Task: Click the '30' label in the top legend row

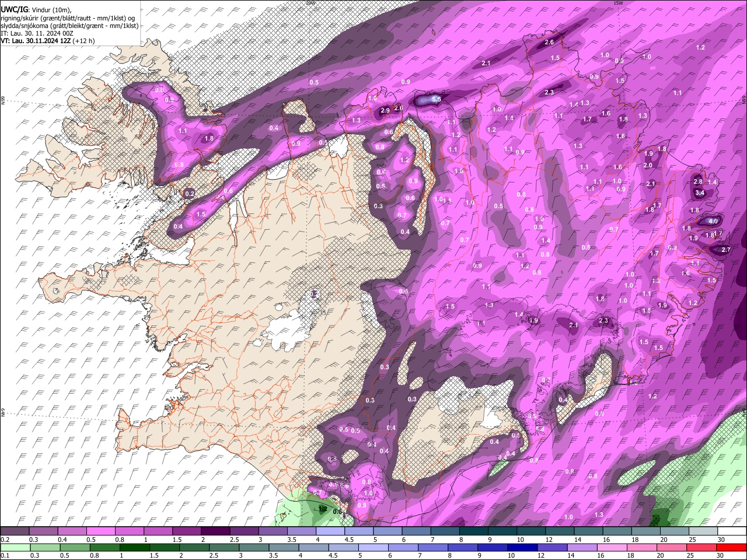Action: 721,540
